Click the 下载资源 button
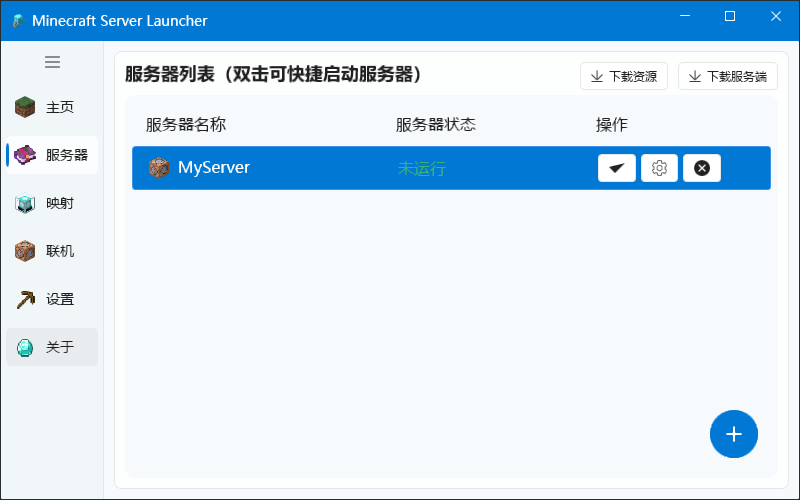The width and height of the screenshot is (800, 500). (624, 76)
